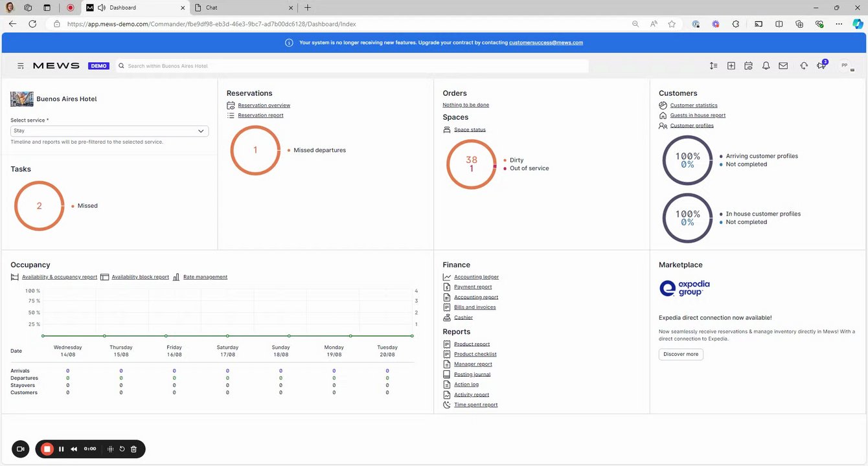Click the Discover more button
This screenshot has height=466, width=868.
[681, 354]
